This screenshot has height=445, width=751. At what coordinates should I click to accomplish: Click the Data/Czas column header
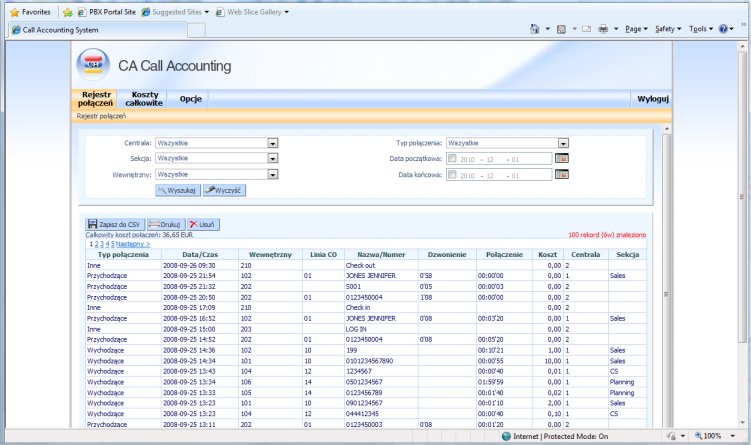click(x=200, y=255)
